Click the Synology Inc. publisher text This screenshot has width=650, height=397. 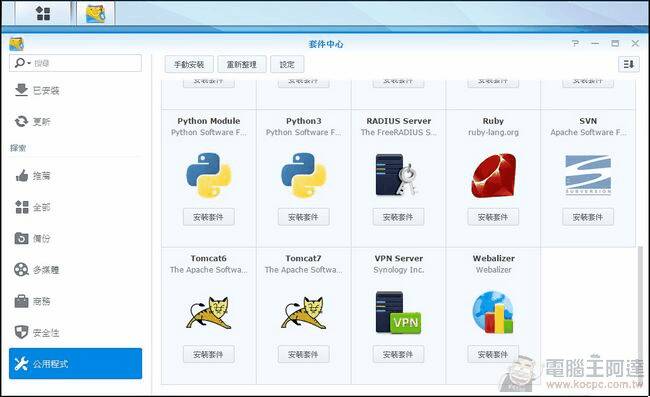point(398,270)
